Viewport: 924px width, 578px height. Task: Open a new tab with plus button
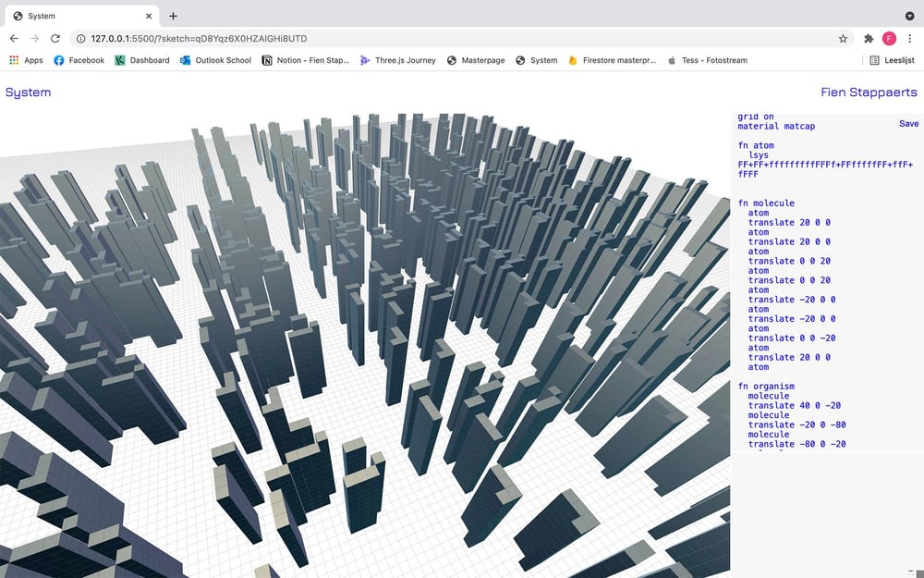tap(173, 16)
